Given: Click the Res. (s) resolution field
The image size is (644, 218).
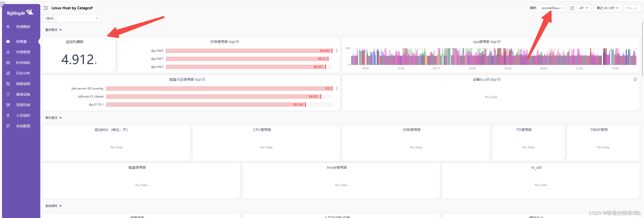Looking at the screenshot, I should (x=632, y=8).
